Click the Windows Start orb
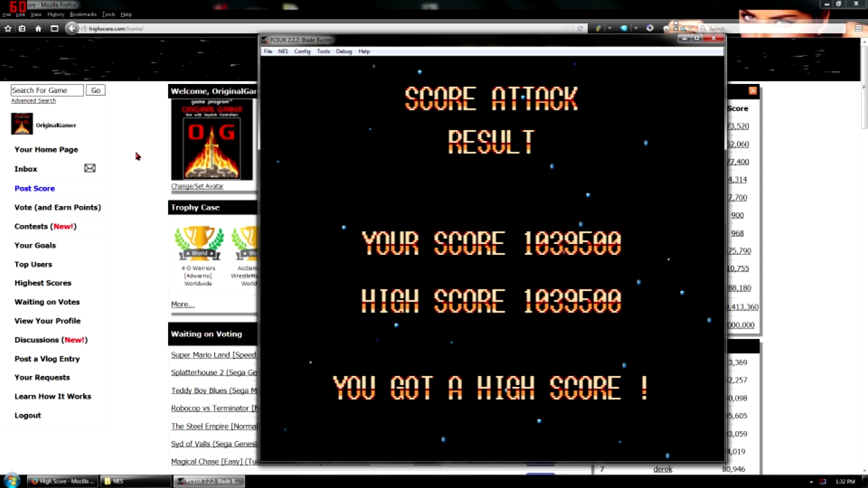Viewport: 868px width, 488px height. click(12, 481)
